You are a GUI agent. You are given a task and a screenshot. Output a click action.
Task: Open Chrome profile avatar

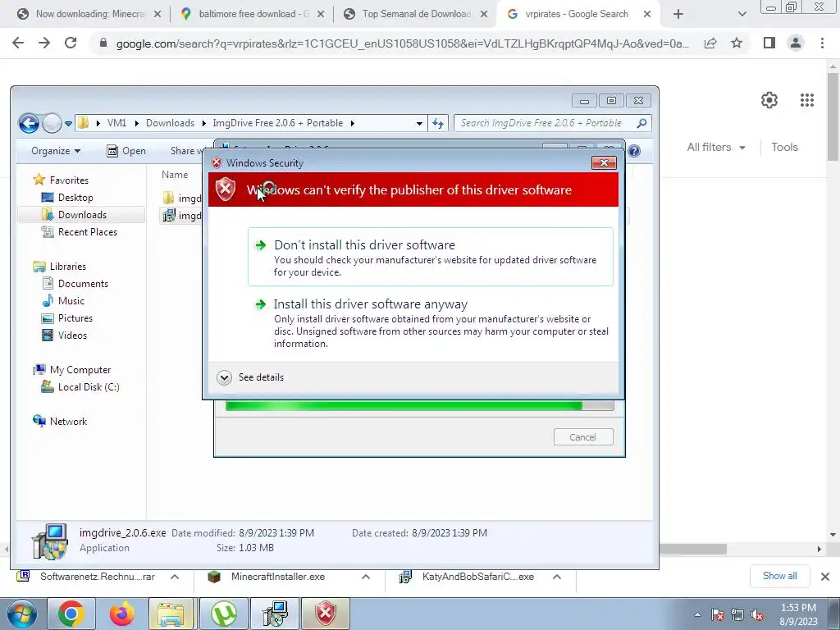coord(796,43)
